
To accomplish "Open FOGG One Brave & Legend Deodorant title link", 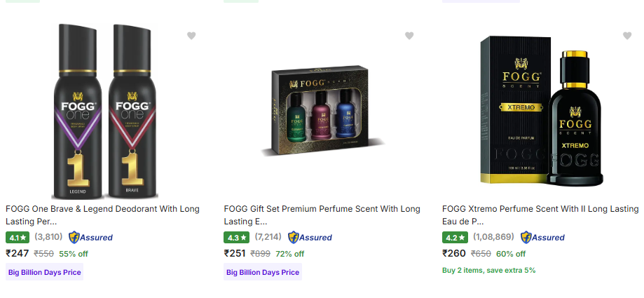I will point(102,215).
